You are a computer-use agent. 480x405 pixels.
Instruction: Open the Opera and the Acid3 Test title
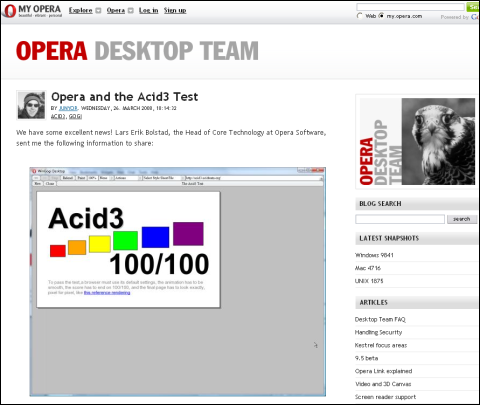point(124,97)
